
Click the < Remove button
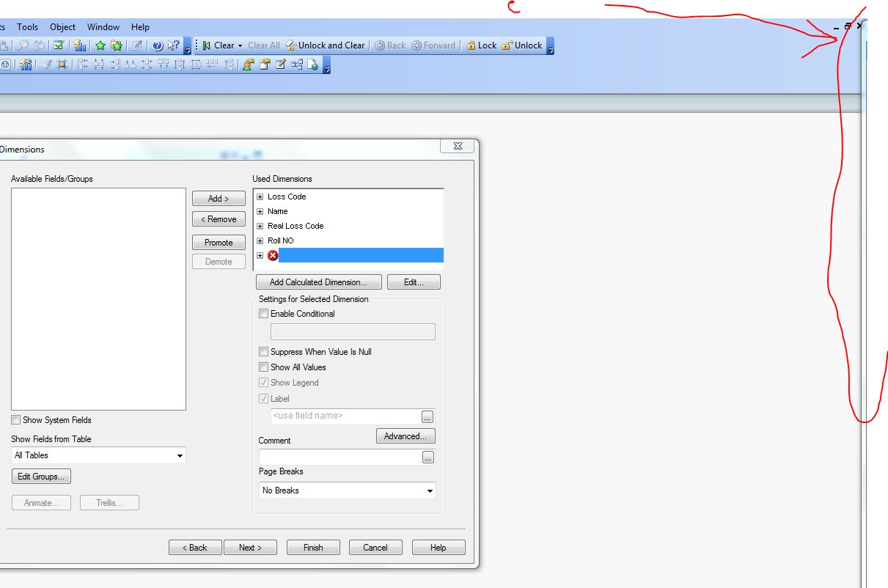click(219, 219)
